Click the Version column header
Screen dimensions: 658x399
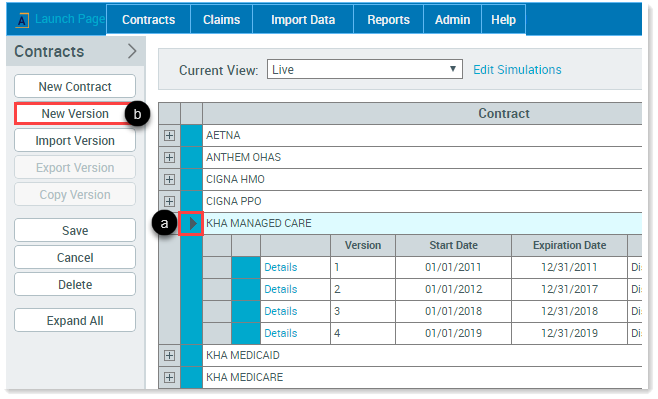[x=363, y=245]
